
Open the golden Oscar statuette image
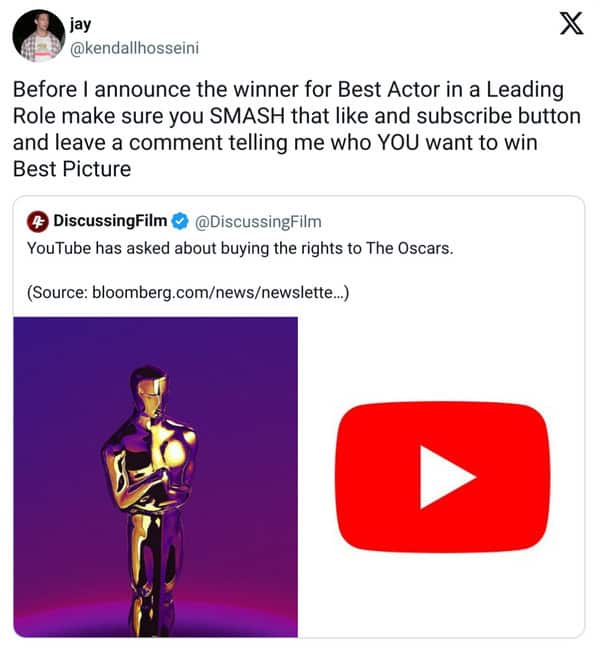[x=155, y=477]
